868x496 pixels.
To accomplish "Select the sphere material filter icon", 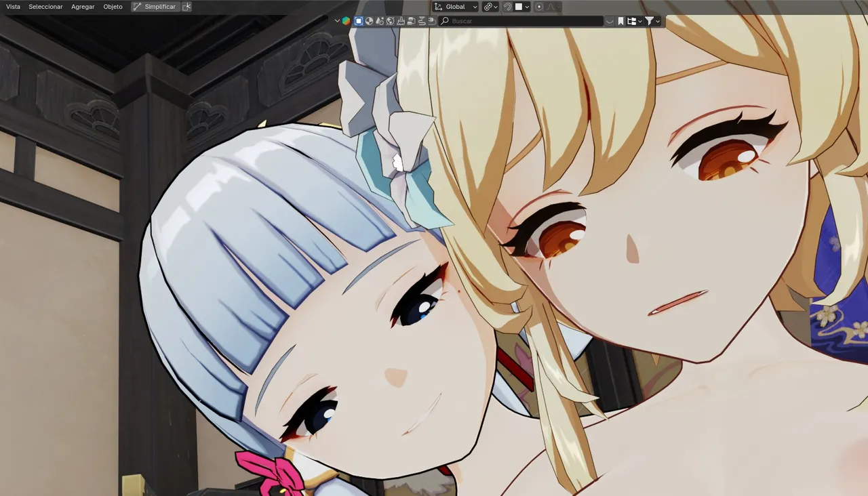I will point(369,21).
